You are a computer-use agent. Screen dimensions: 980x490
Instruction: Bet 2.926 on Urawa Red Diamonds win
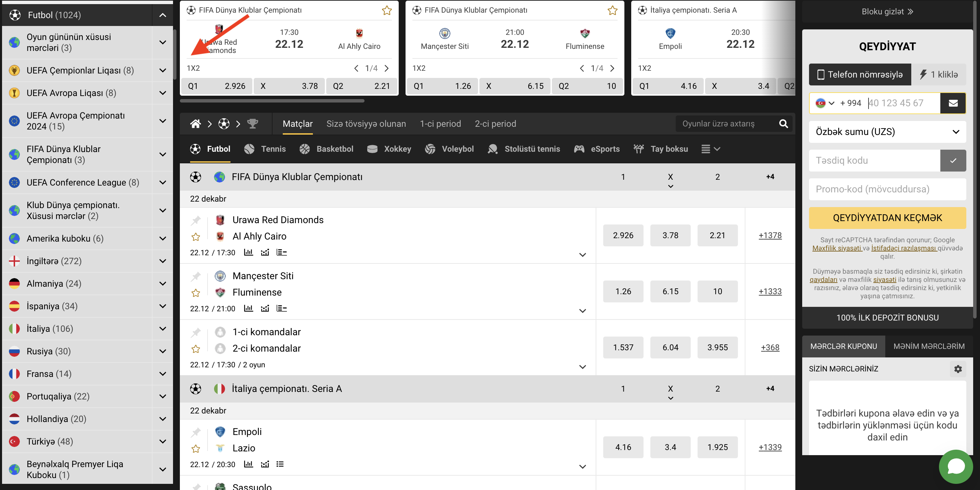pyautogui.click(x=623, y=235)
